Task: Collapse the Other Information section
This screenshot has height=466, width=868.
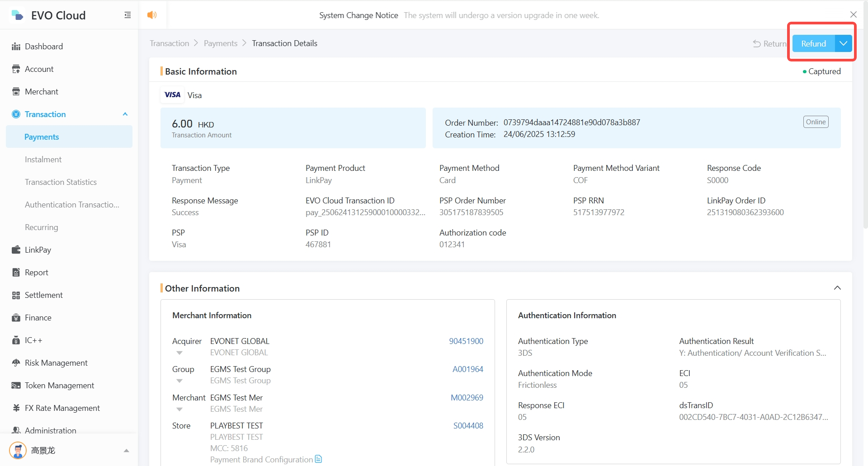Action: [837, 288]
